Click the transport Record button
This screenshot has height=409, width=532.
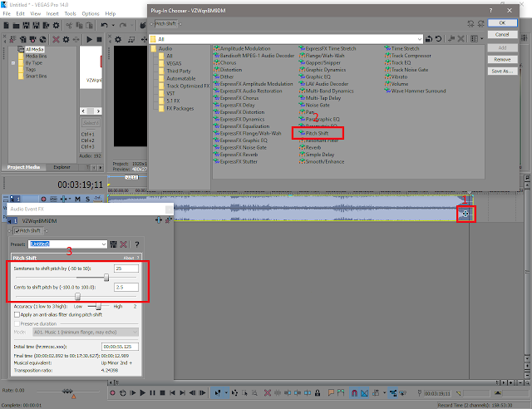coord(113,393)
